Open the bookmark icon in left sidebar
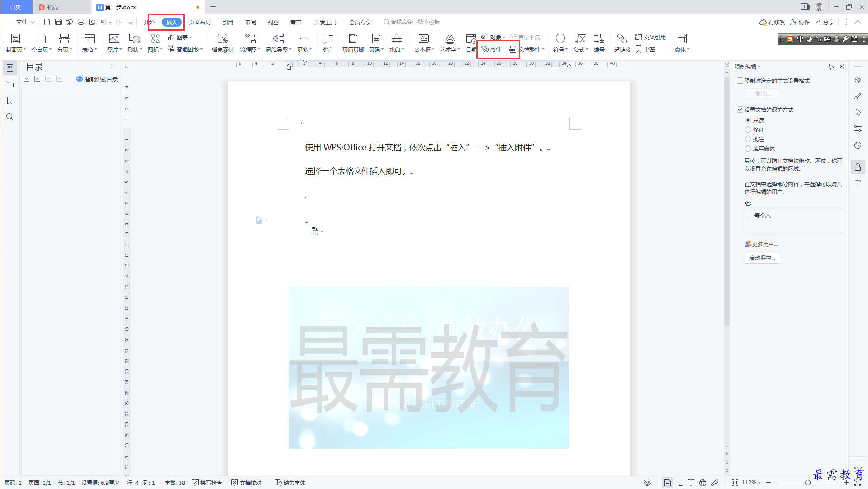 click(x=9, y=101)
